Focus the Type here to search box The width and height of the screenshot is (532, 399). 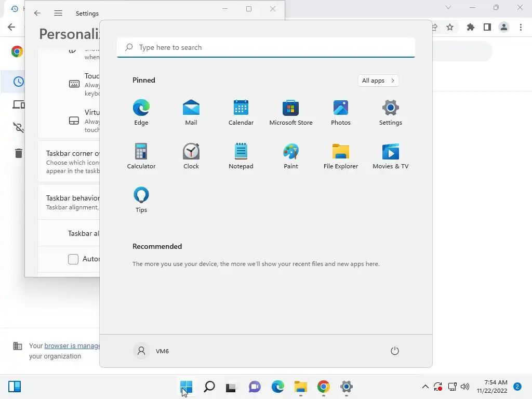[x=266, y=47]
